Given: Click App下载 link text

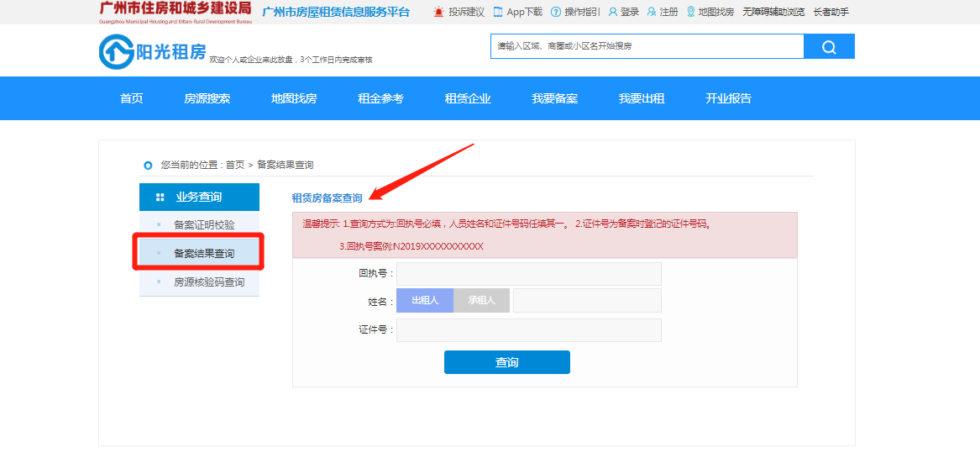Looking at the screenshot, I should tap(524, 12).
